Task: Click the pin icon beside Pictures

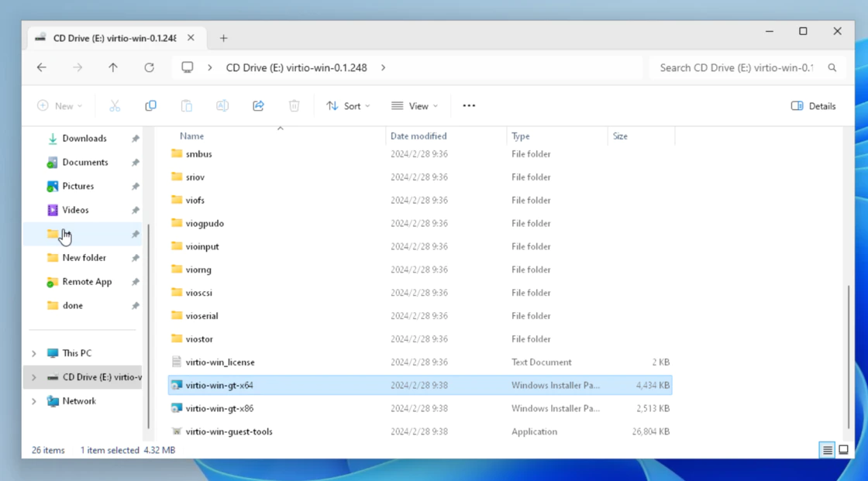Action: 135,187
